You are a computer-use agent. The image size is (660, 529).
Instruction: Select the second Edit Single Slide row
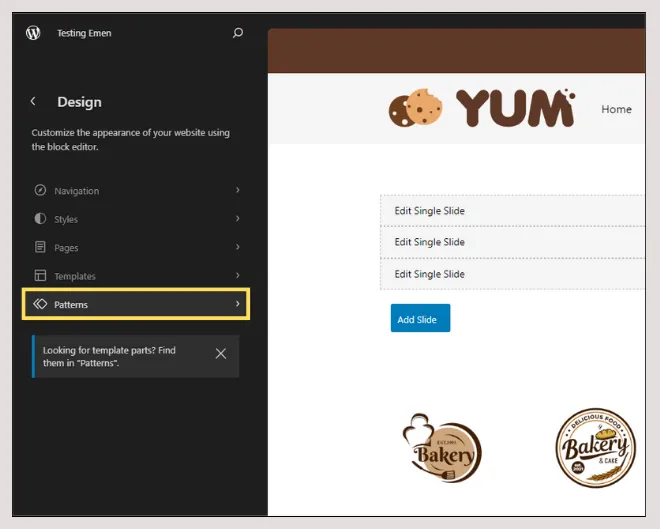click(513, 242)
